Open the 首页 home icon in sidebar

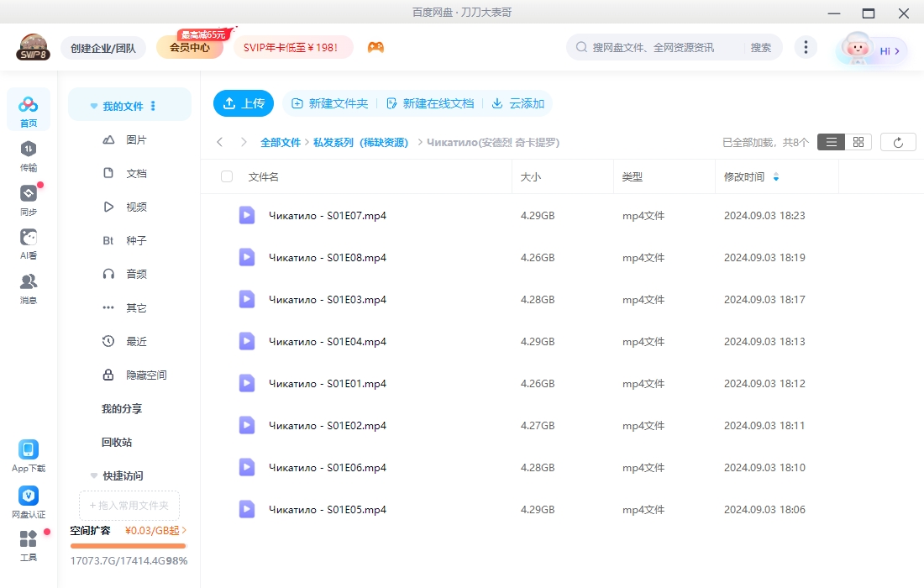[29, 110]
